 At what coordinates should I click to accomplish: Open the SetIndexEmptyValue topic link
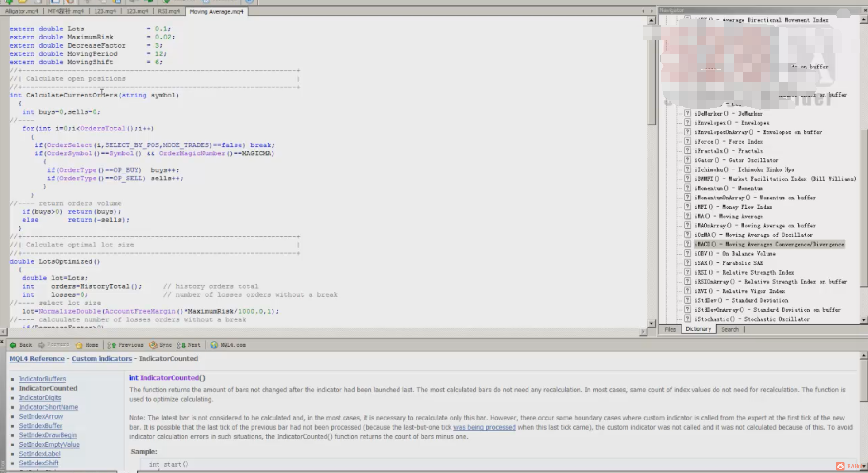pos(49,444)
